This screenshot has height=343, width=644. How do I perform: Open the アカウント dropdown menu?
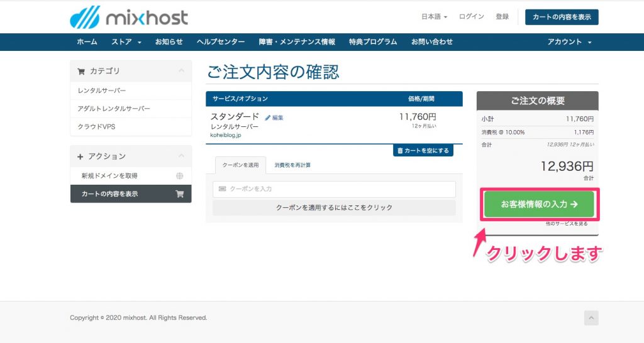pyautogui.click(x=569, y=42)
